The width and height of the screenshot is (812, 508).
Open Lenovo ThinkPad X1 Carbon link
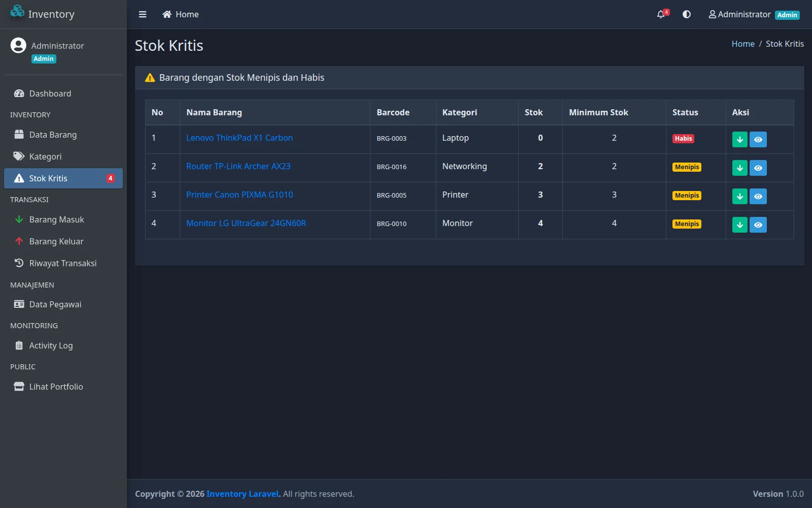pos(240,138)
